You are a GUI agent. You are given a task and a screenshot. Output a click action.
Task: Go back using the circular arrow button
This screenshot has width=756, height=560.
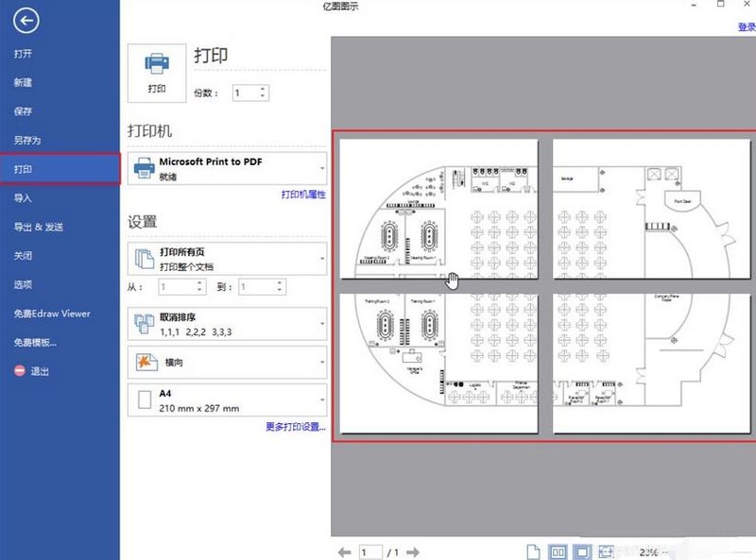26,20
